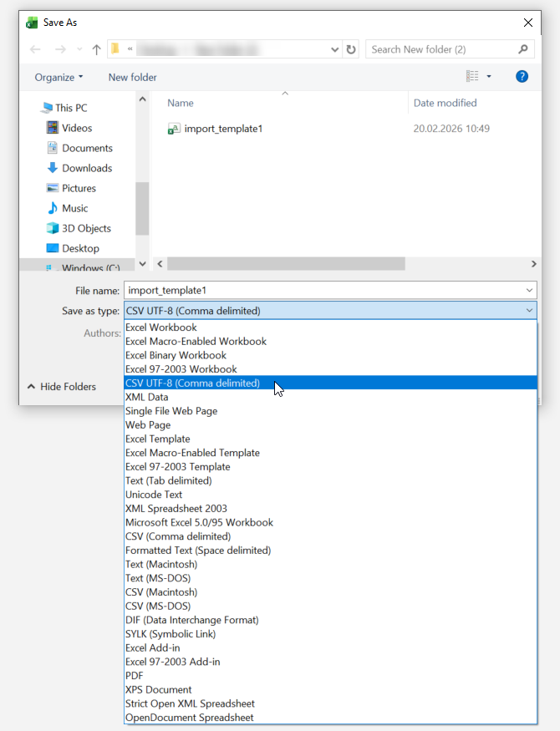
Task: Create a New folder
Action: pos(132,78)
